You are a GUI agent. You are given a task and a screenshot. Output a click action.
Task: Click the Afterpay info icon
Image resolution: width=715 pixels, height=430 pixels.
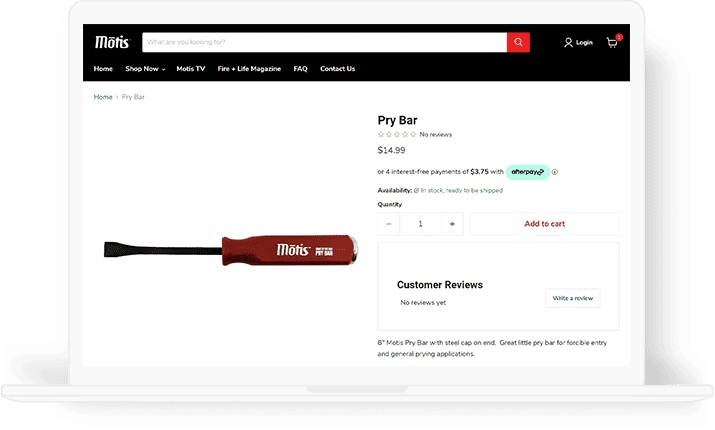pos(554,172)
